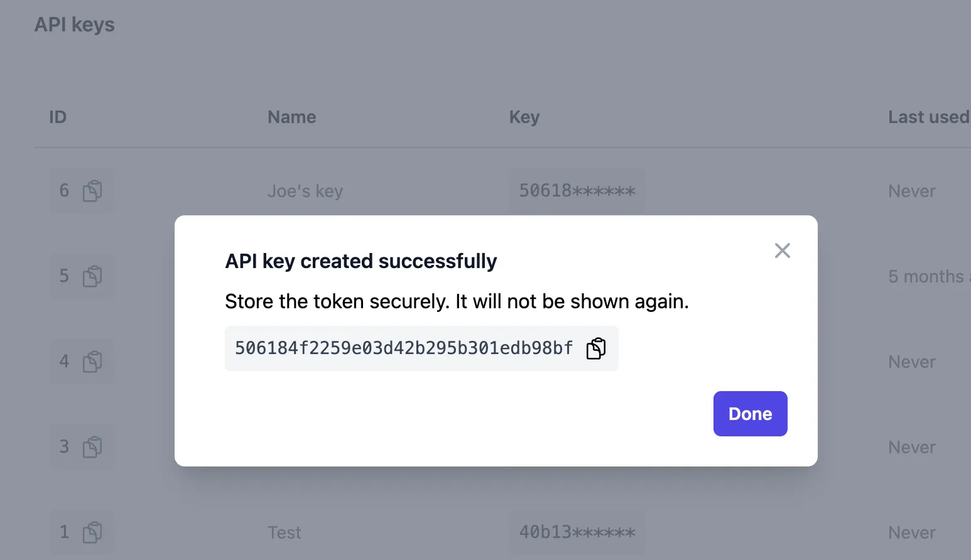The image size is (971, 560).
Task: Click the ID column header
Action: 57,117
